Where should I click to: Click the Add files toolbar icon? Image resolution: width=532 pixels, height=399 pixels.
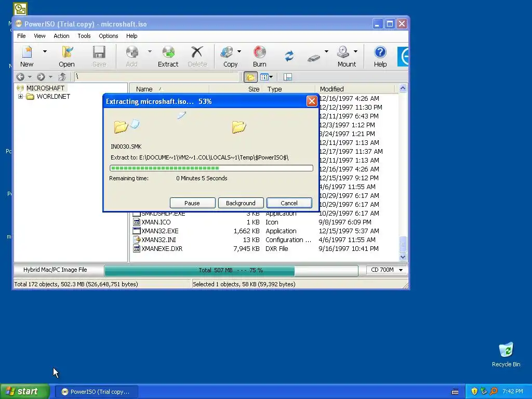click(131, 52)
